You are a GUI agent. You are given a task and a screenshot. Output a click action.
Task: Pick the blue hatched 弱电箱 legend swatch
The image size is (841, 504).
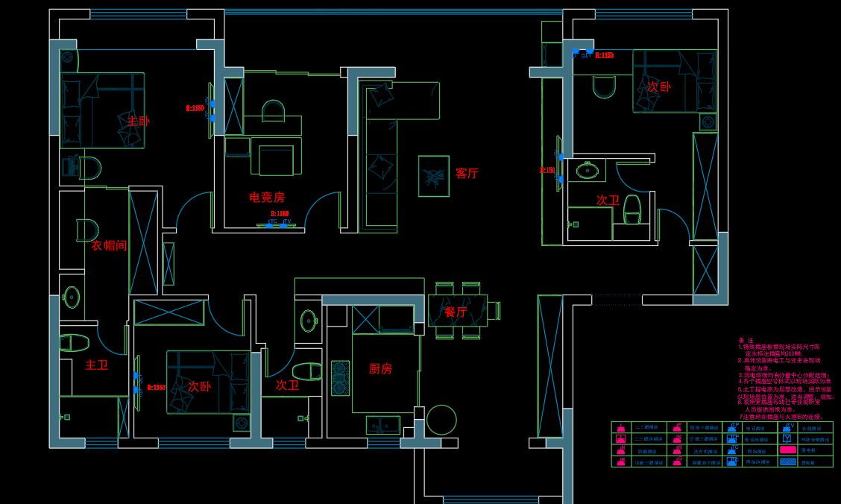[x=787, y=462]
